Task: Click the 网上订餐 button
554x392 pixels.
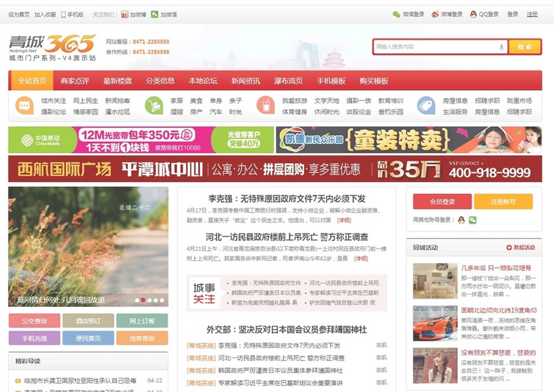Action: [142, 321]
